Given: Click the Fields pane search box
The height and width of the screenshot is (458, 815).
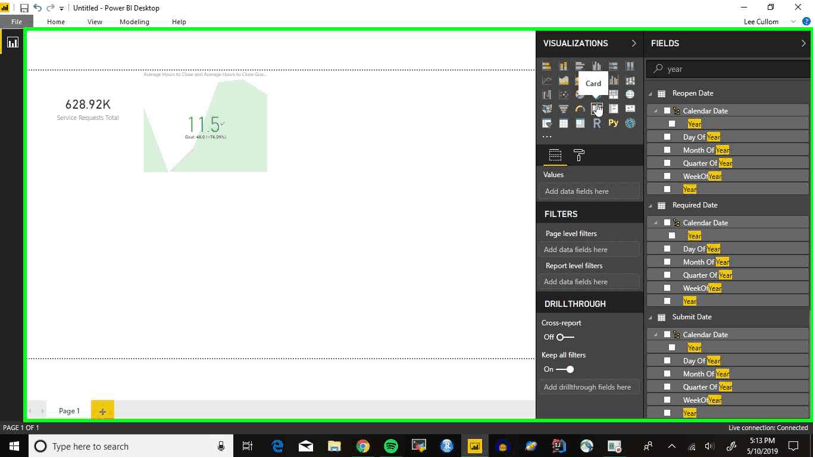Looking at the screenshot, I should (728, 69).
